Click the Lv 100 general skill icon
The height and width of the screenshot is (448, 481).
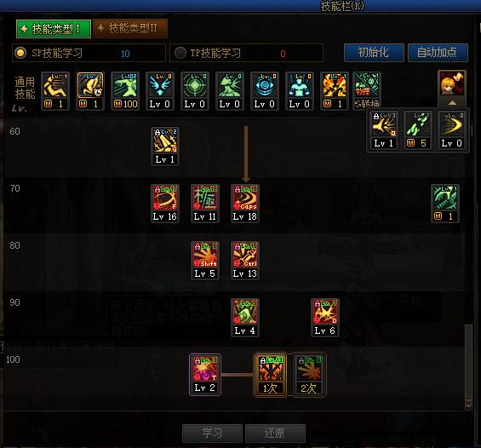click(125, 91)
